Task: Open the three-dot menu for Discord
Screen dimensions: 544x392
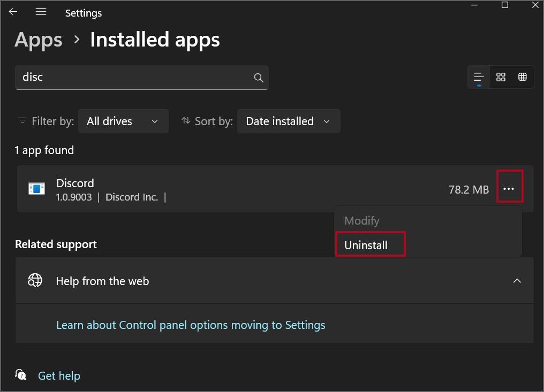Action: click(509, 189)
